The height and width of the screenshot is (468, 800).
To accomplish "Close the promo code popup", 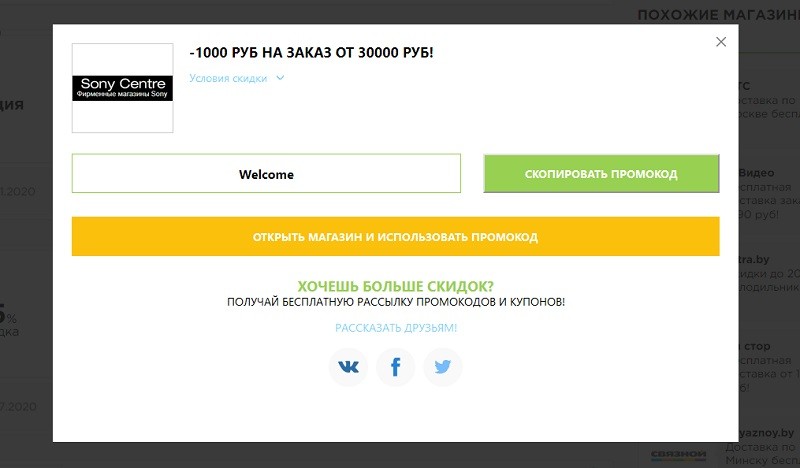I will (721, 42).
